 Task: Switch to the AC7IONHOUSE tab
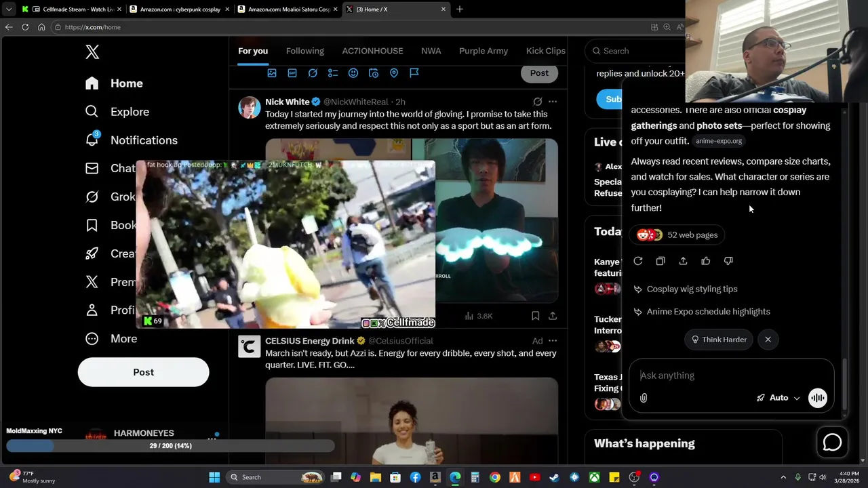(x=372, y=51)
